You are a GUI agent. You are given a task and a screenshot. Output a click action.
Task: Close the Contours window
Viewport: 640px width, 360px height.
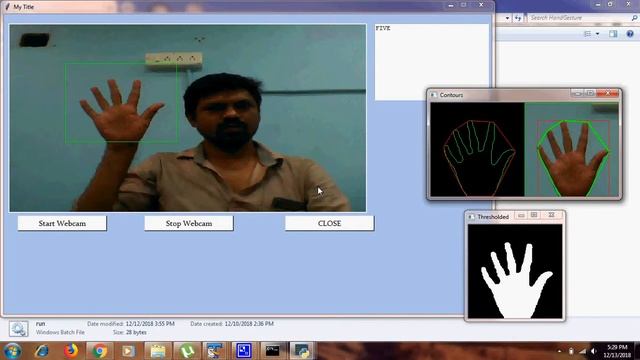607,93
